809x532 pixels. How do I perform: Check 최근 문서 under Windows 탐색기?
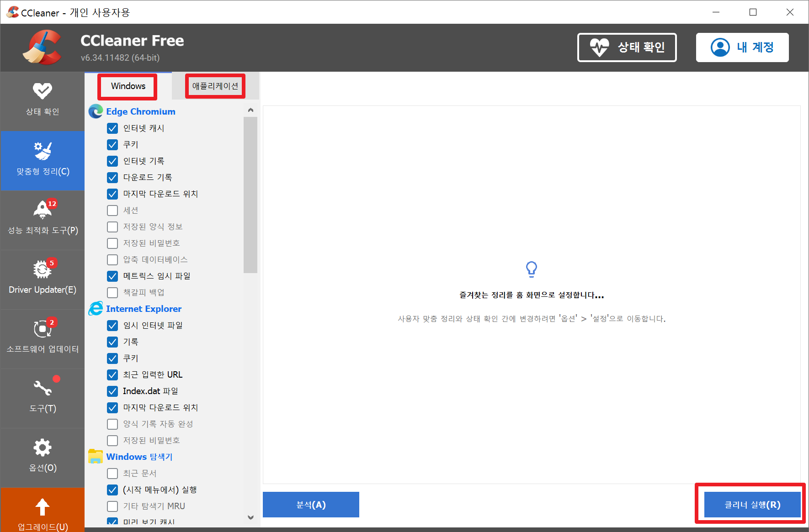[x=112, y=473]
